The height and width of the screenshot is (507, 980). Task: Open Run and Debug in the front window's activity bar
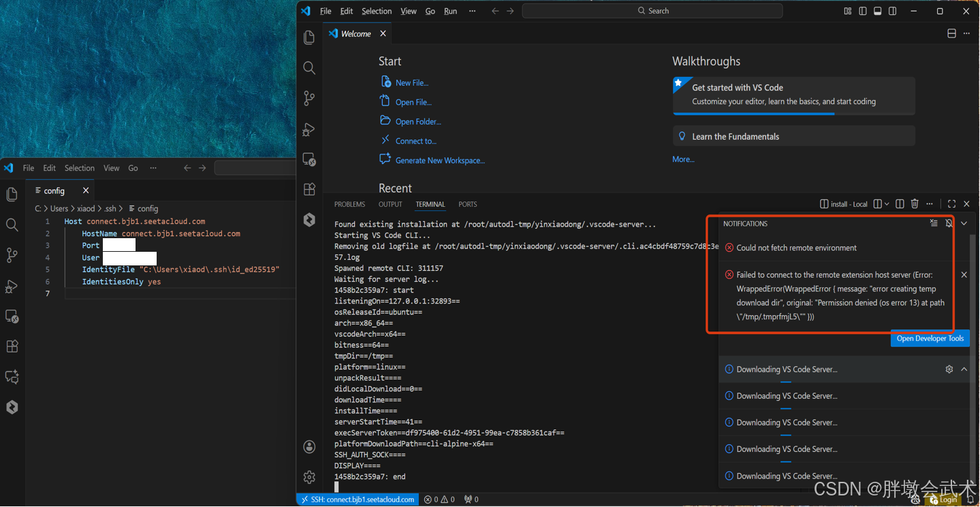(309, 129)
